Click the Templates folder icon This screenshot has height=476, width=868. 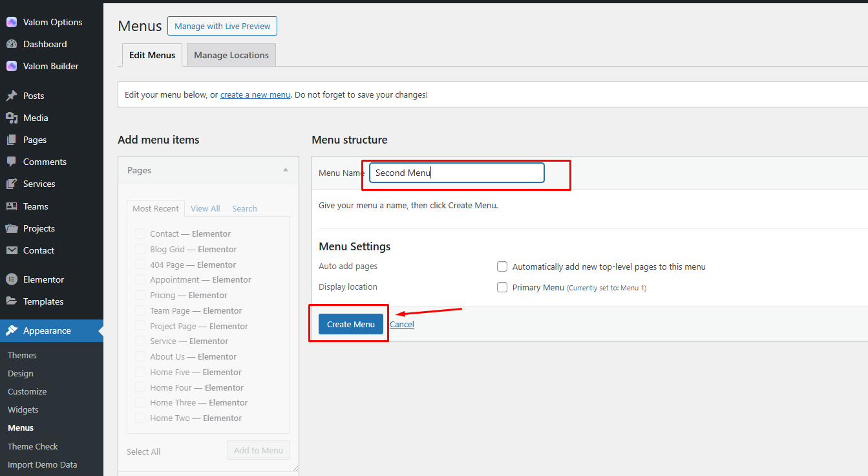12,301
